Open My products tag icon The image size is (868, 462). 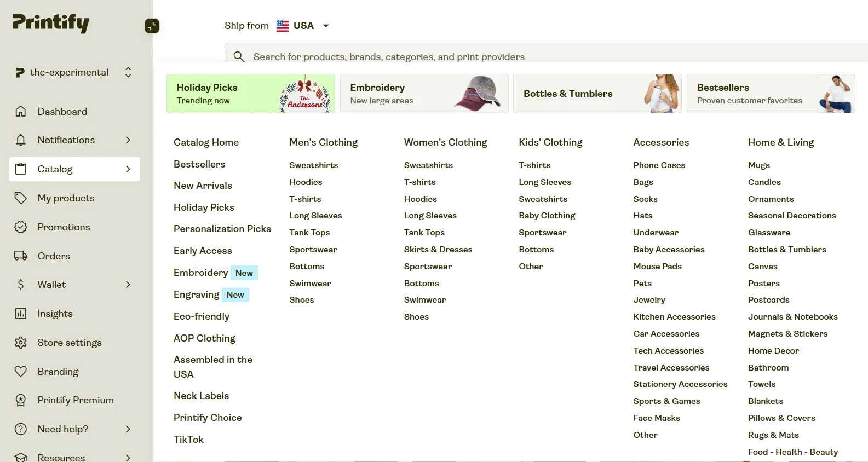(20, 198)
